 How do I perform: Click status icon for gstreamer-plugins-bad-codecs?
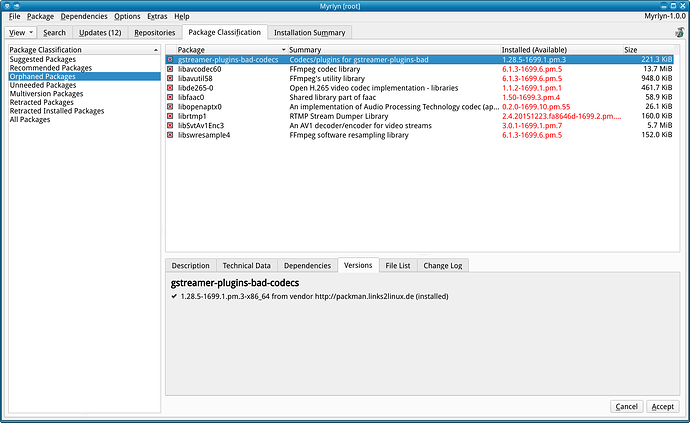[x=170, y=59]
